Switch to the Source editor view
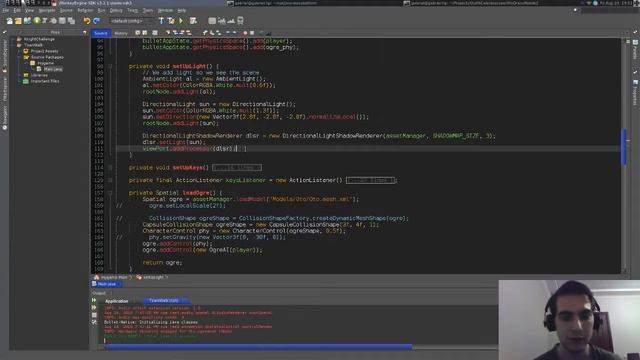This screenshot has width=640, height=360. (x=100, y=33)
